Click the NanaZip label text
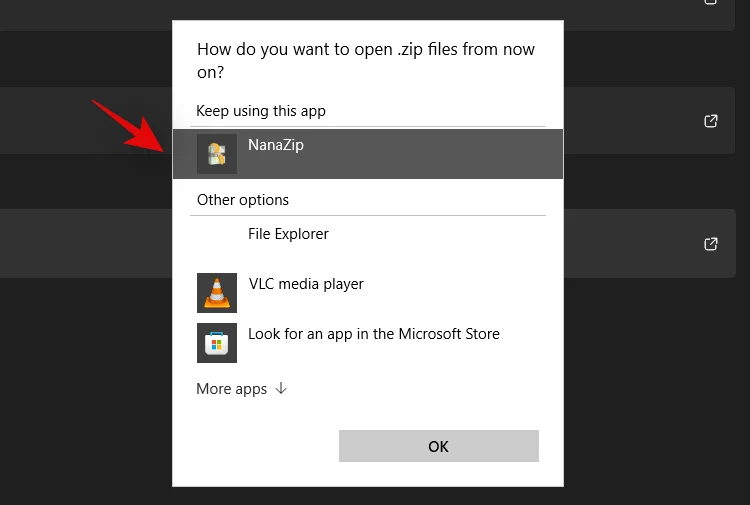Image resolution: width=750 pixels, height=505 pixels. (x=276, y=145)
